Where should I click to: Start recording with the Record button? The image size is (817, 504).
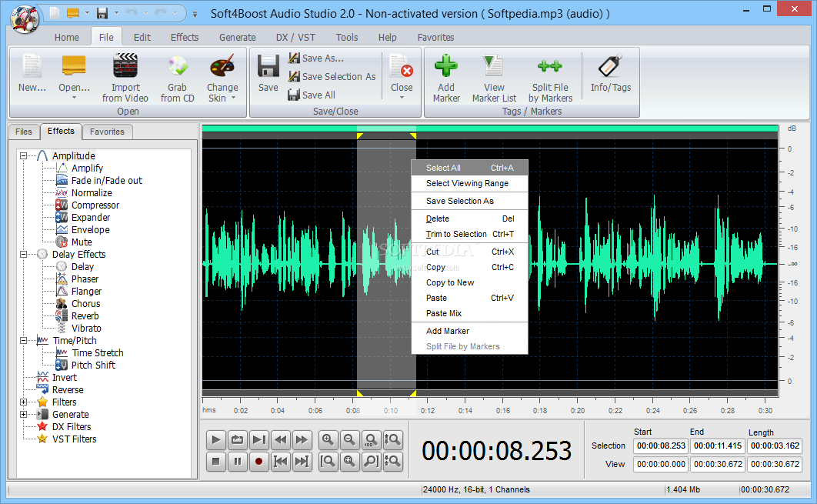coord(258,461)
